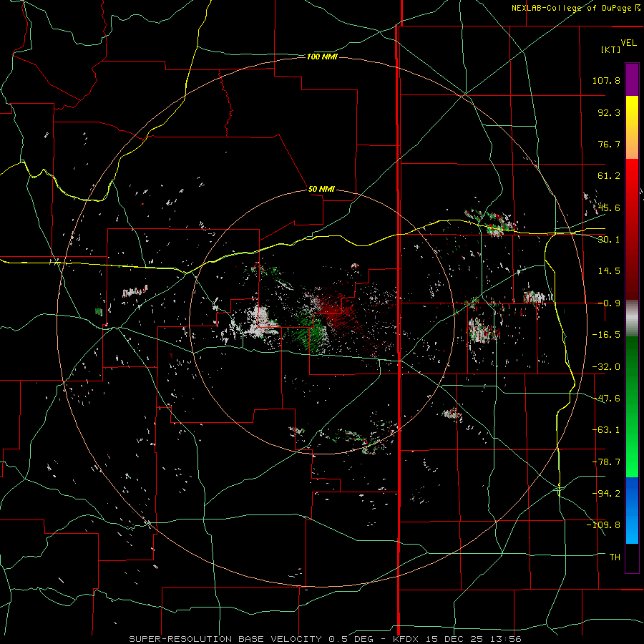Select the -94.2 legend value
The width and height of the screenshot is (644, 644).
[x=606, y=494]
